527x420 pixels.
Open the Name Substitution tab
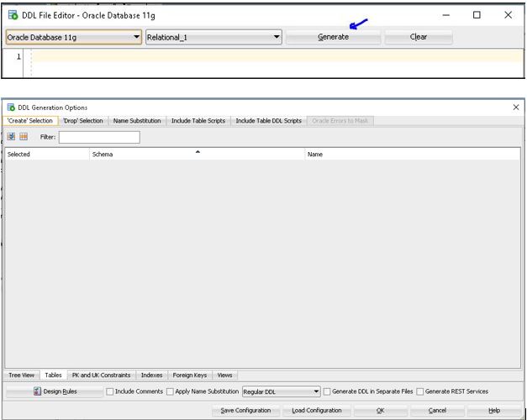137,121
